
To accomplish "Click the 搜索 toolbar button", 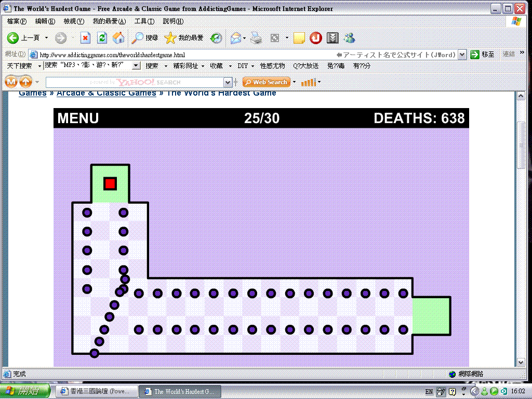I will (x=152, y=66).
